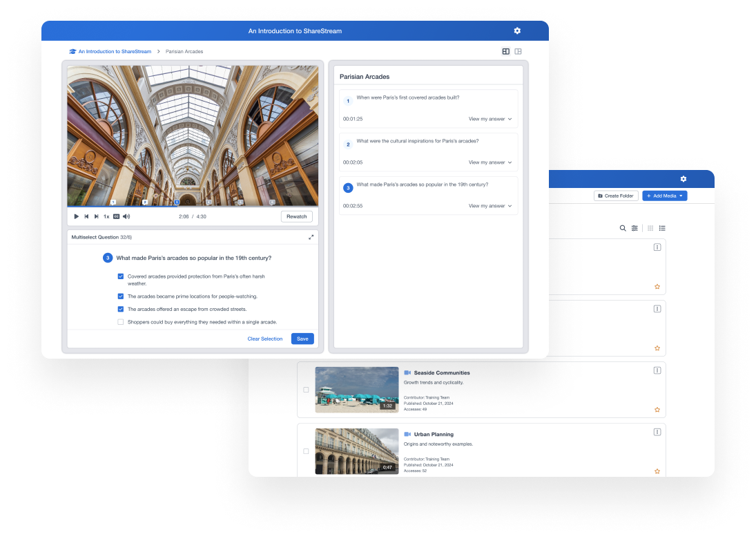
Task: Select the Parisian Arcades breadcrumb item
Action: point(184,51)
